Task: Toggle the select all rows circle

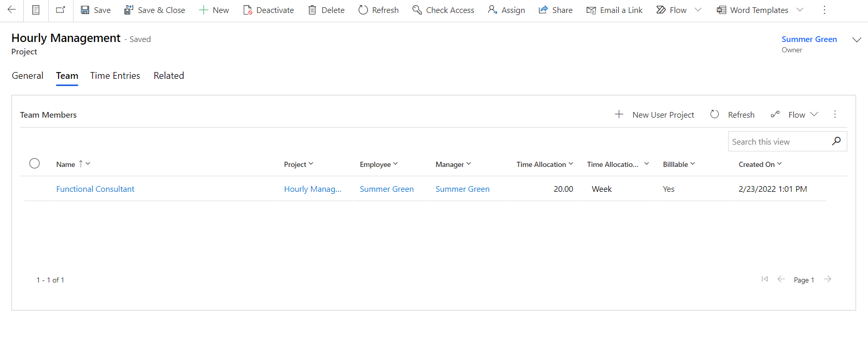Action: [x=35, y=164]
